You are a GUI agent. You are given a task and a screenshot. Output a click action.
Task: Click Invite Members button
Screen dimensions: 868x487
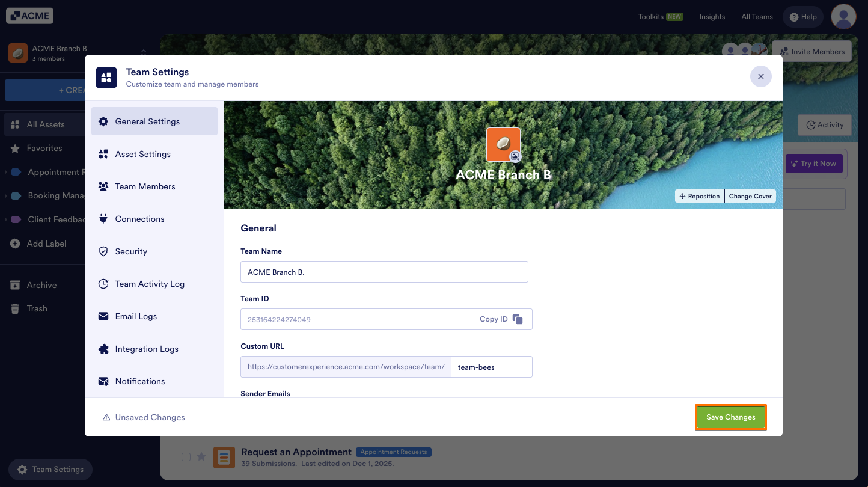click(x=811, y=52)
